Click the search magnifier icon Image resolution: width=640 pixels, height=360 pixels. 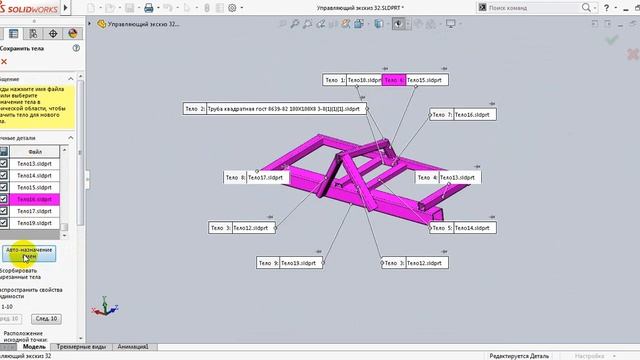pyautogui.click(x=586, y=7)
